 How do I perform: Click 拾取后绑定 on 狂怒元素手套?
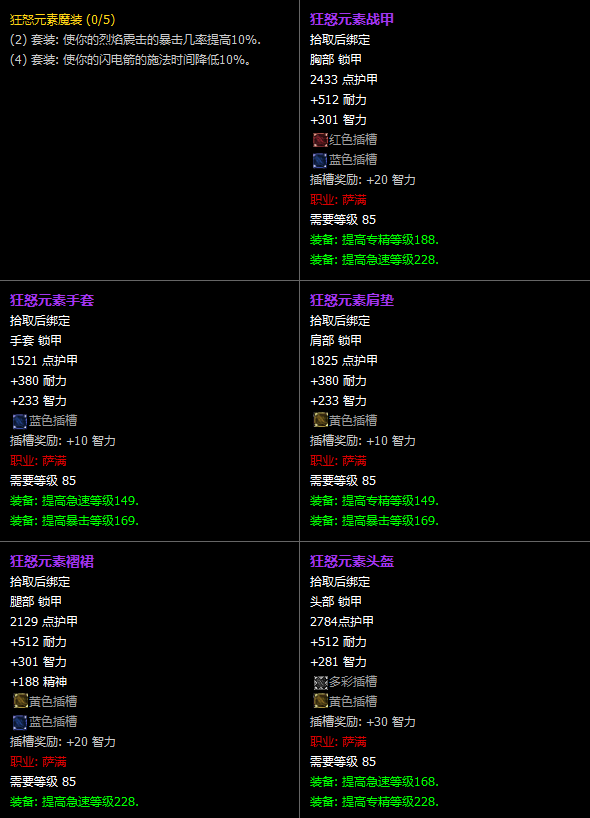40,320
